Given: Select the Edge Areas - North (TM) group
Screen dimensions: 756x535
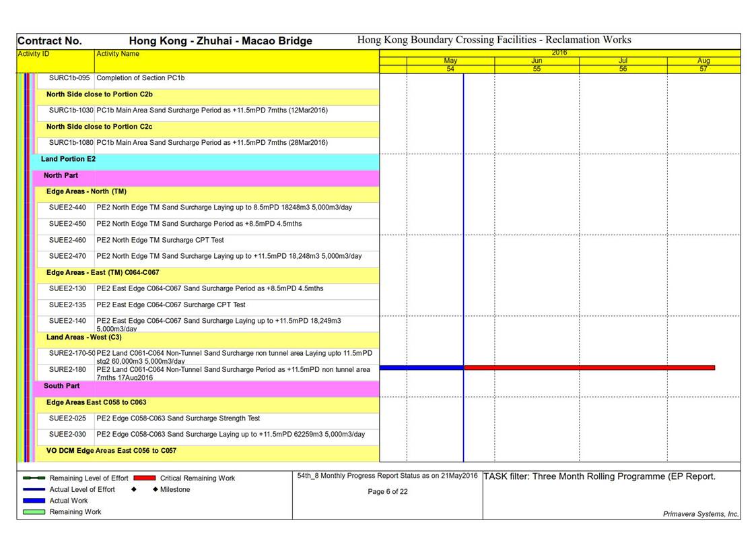Looking at the screenshot, I should pyautogui.click(x=208, y=195).
